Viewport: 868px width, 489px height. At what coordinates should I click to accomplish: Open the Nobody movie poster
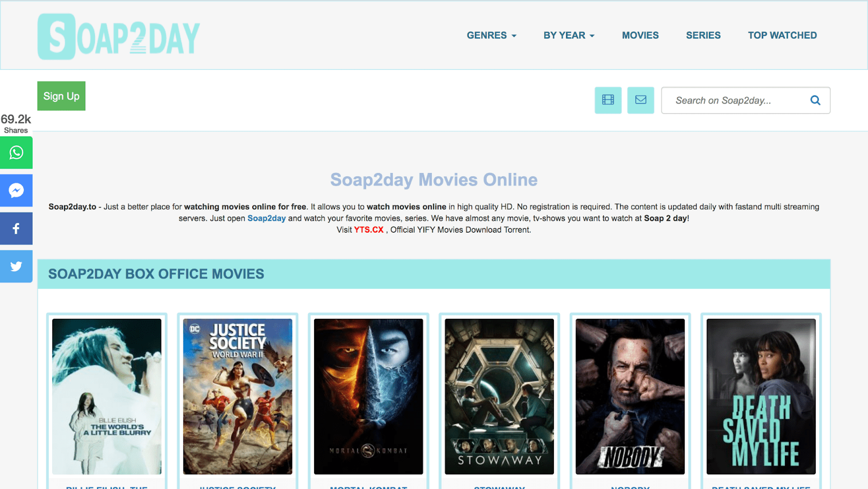630,396
